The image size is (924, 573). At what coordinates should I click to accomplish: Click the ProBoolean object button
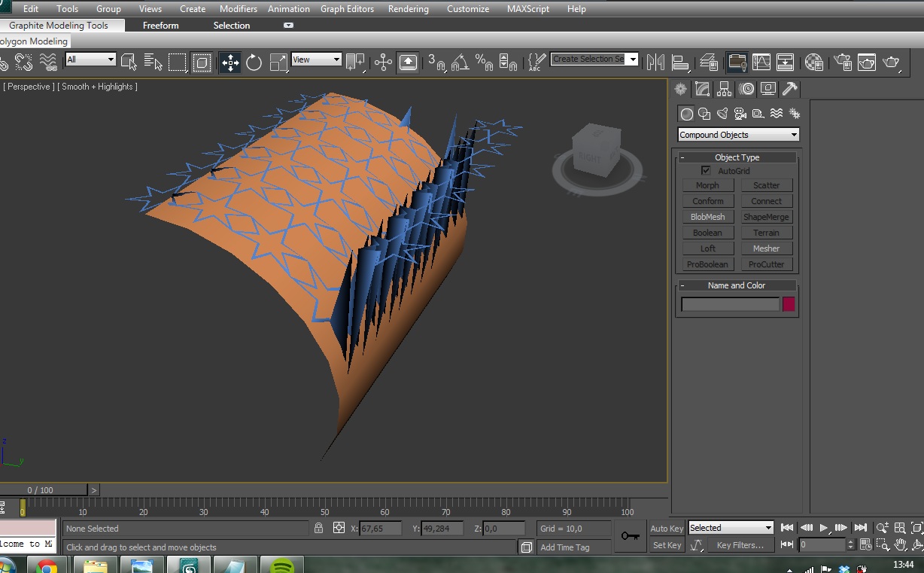(707, 264)
